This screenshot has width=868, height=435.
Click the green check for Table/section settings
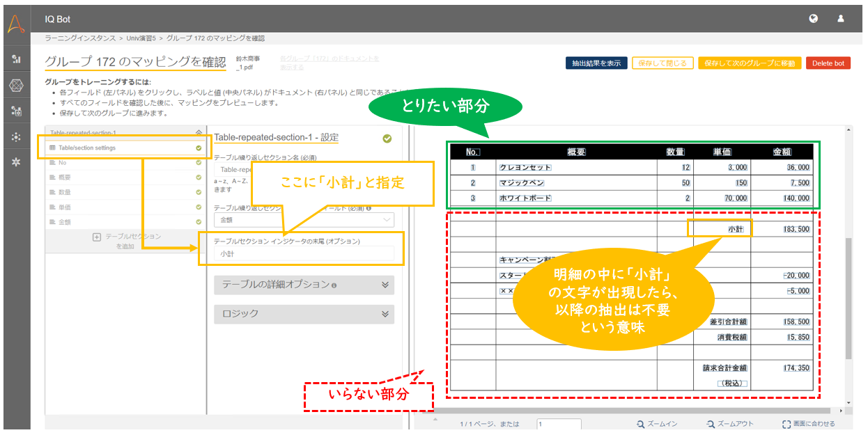(199, 148)
